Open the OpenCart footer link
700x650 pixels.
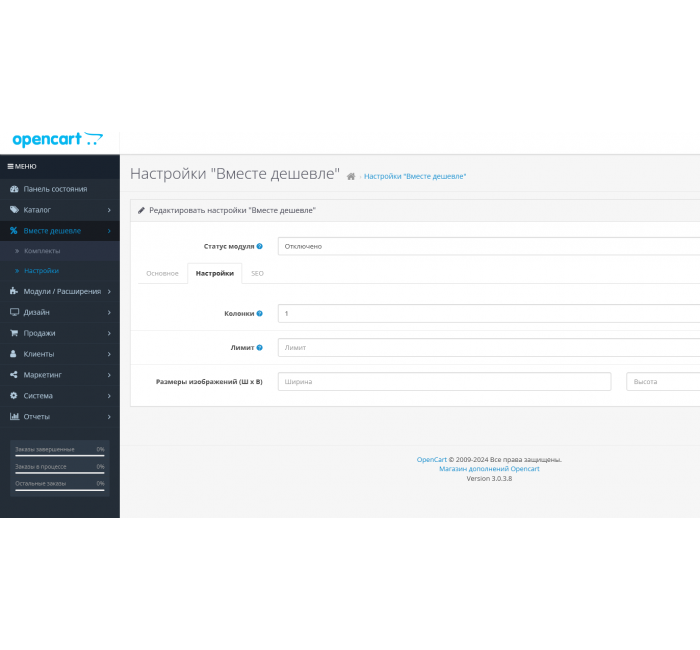click(x=431, y=459)
